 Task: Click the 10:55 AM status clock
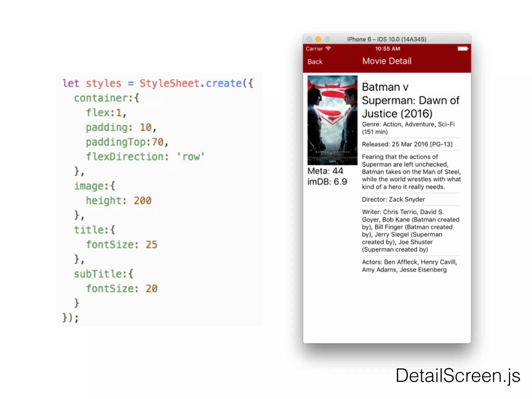point(388,49)
